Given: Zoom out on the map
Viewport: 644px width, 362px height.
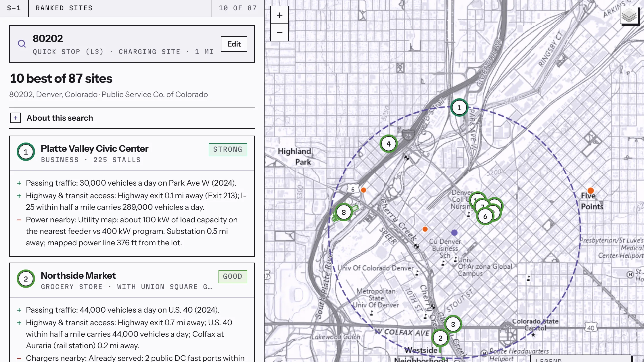Looking at the screenshot, I should (279, 32).
